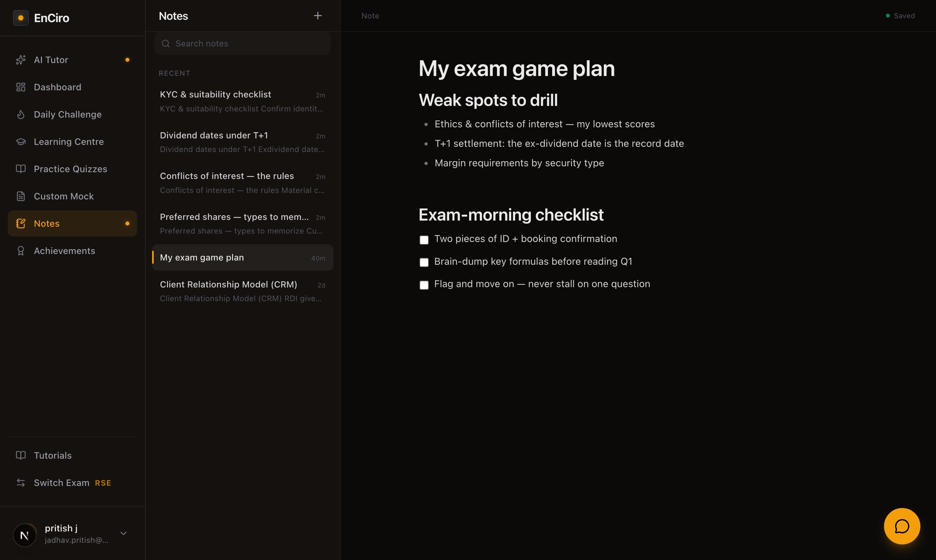Click the note title My exam game plan
Image resolution: width=936 pixels, height=560 pixels.
(516, 69)
